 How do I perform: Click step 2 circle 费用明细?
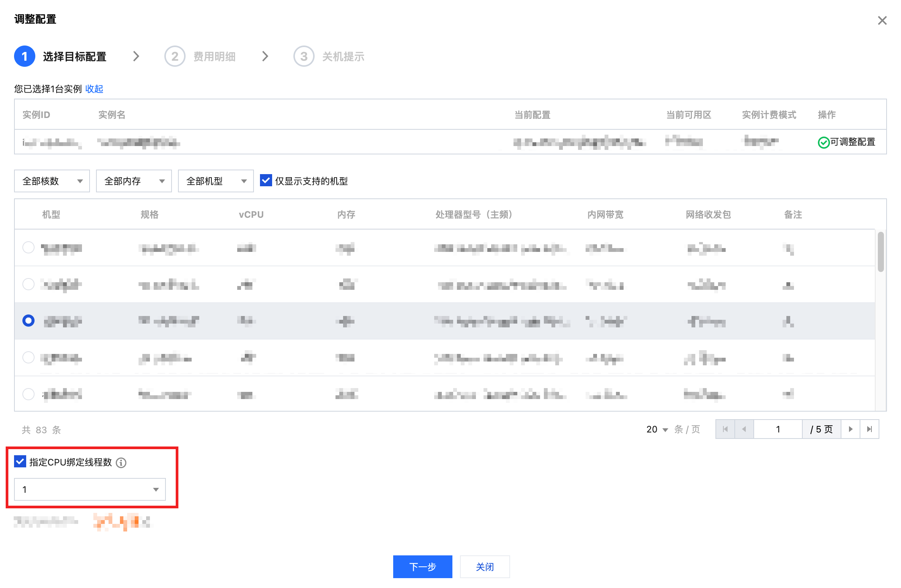tap(175, 57)
